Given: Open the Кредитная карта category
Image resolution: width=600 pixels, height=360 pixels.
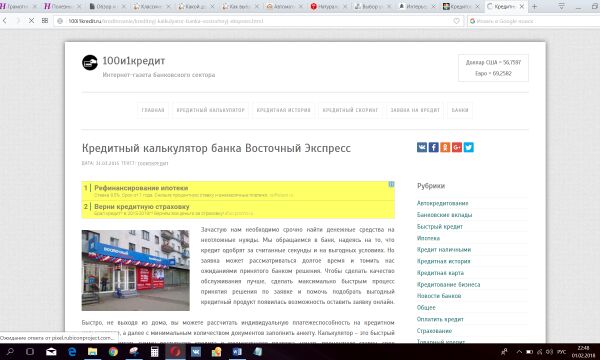Looking at the screenshot, I should point(440,273).
